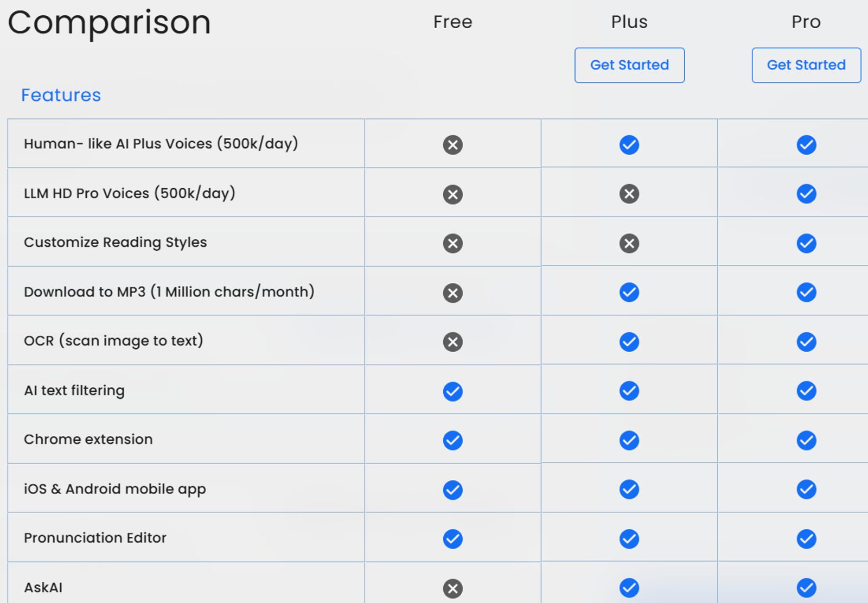Click Free column cross for AskAI
Screen dimensions: 868x603
pyautogui.click(x=452, y=588)
